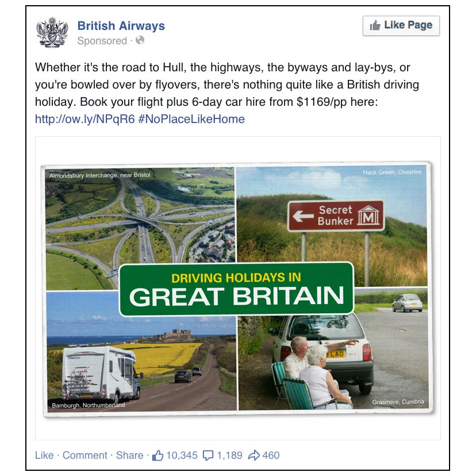Click the Share action link
This screenshot has height=476, width=476.
click(x=129, y=455)
